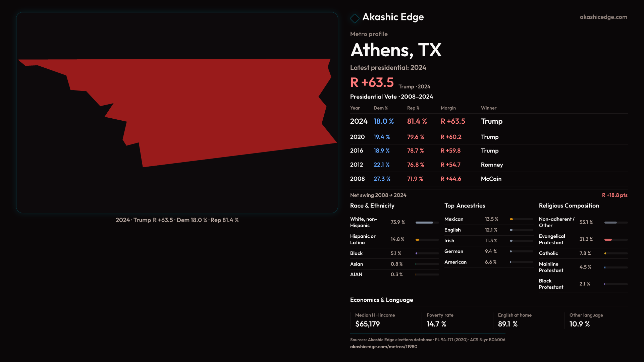The height and width of the screenshot is (362, 644).
Task: Open the akashicedge.com link at top right
Action: pos(603,17)
